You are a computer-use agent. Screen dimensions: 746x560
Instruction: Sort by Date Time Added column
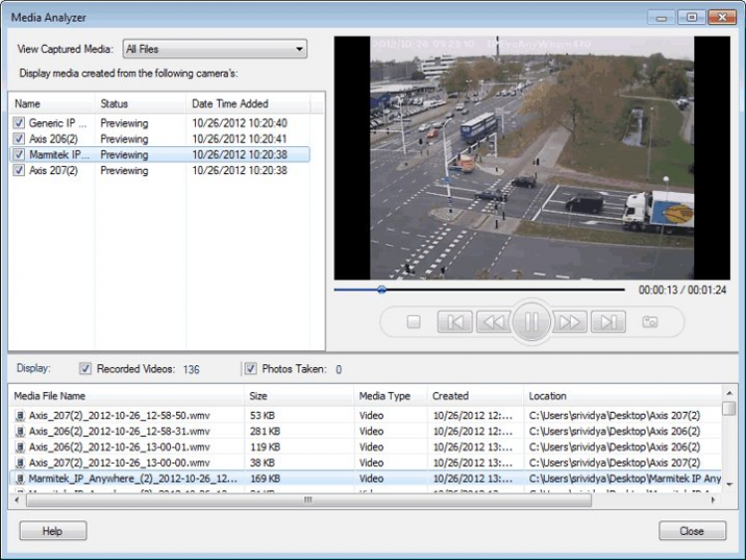[x=229, y=103]
